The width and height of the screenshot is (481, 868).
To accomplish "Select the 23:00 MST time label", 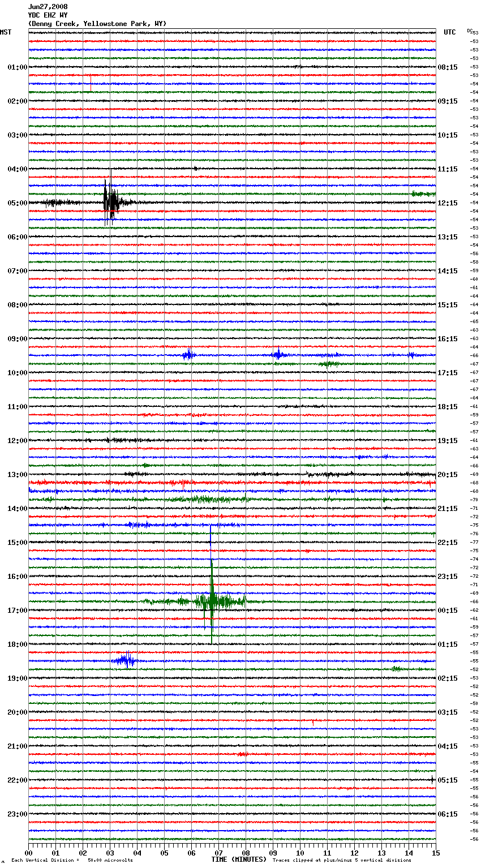I will tap(18, 814).
